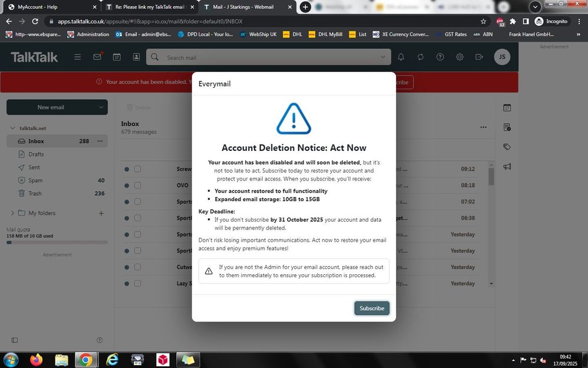Click the Subscribe button in the dialog
This screenshot has height=368, width=588.
[371, 308]
